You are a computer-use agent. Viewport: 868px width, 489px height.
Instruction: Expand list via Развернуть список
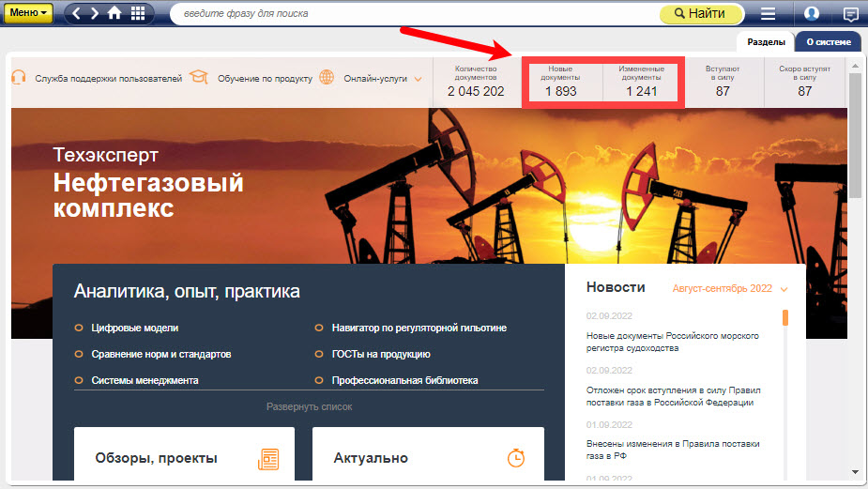click(x=309, y=406)
